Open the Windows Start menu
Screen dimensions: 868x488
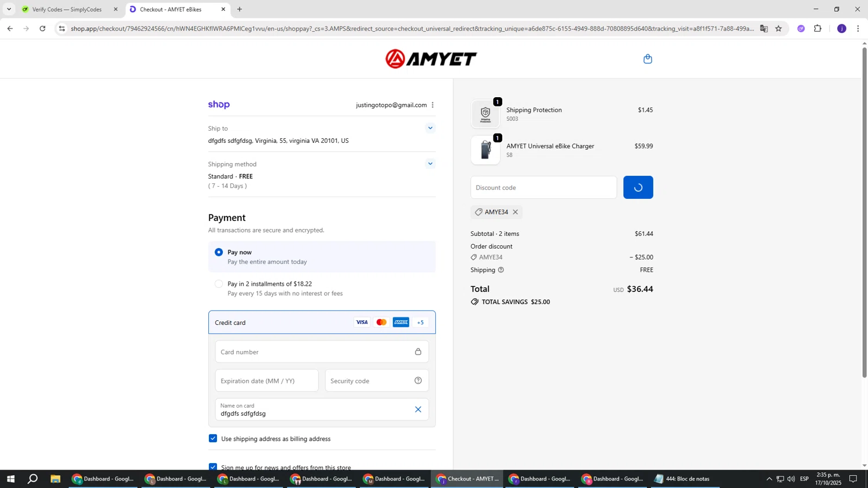coord(10,479)
